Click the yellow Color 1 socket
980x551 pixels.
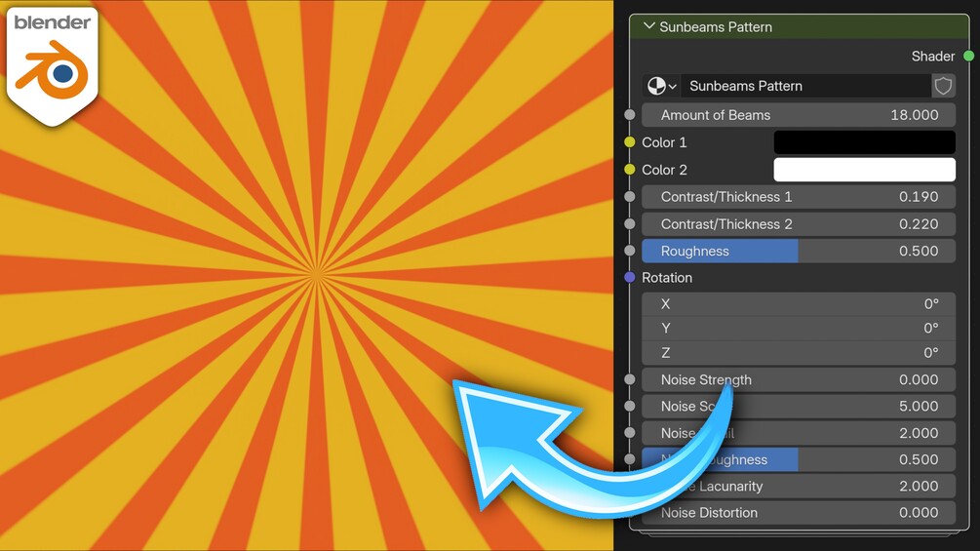(x=630, y=142)
